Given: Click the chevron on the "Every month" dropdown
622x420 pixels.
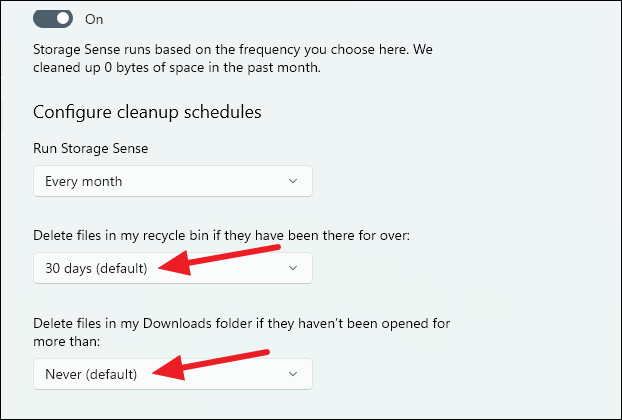Looking at the screenshot, I should [293, 181].
